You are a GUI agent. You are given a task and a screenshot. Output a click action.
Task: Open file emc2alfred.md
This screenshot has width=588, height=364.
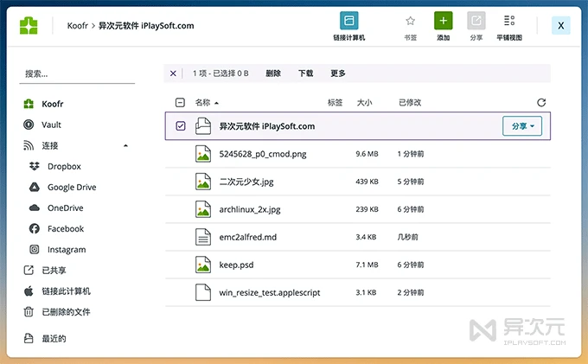248,237
